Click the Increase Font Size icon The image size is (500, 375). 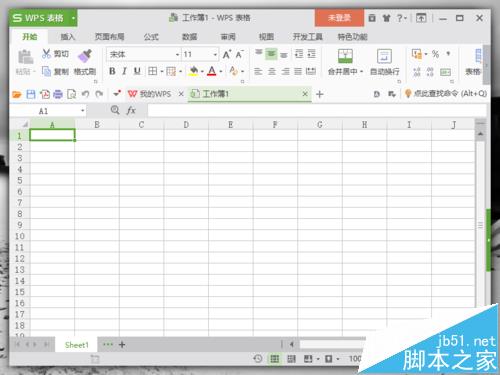click(227, 54)
